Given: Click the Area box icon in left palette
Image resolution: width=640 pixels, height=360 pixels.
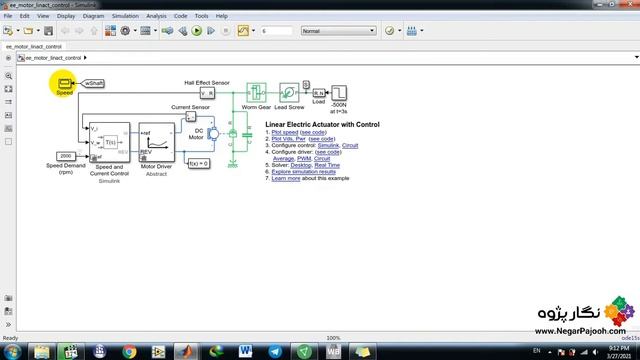Looking at the screenshot, I should coord(9,142).
